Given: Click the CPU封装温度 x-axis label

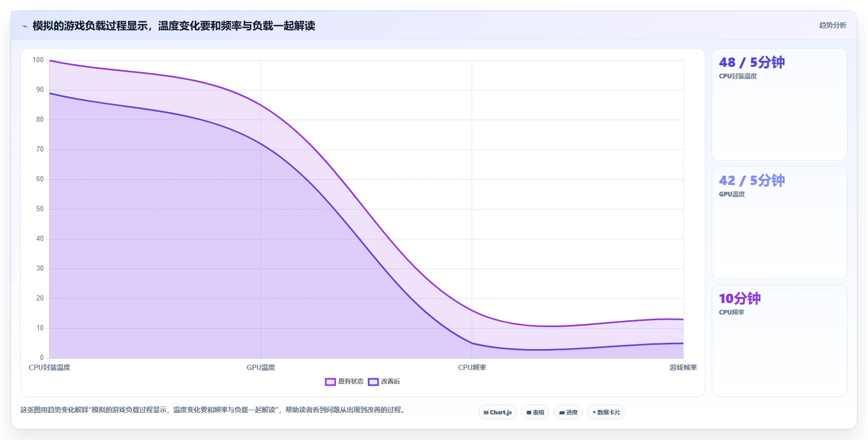Looking at the screenshot, I should click(x=49, y=367).
